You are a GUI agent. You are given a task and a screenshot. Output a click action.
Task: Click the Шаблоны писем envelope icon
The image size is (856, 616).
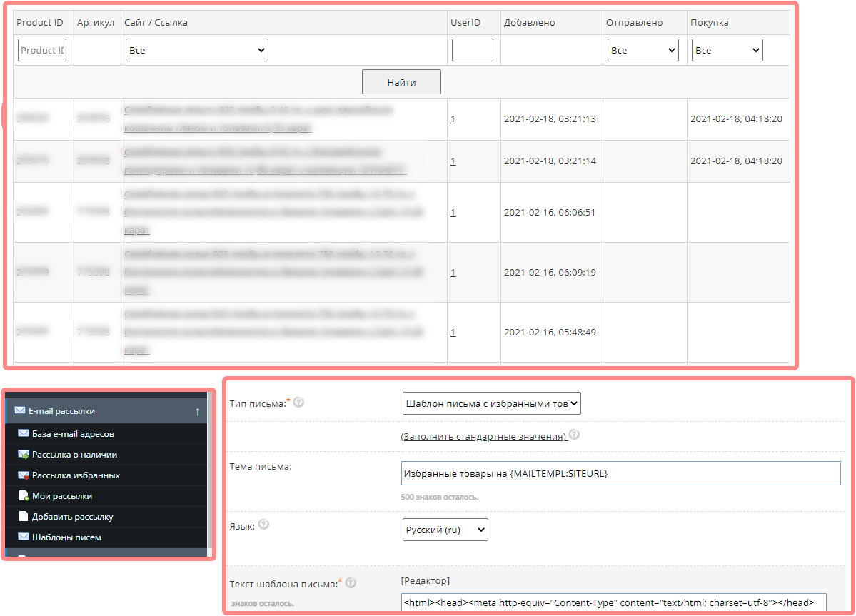coord(24,537)
